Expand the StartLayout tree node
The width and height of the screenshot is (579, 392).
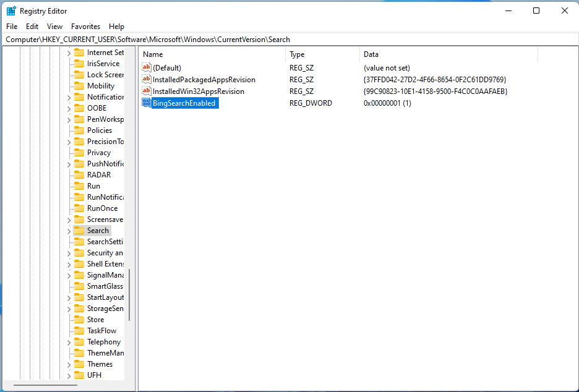click(x=69, y=297)
